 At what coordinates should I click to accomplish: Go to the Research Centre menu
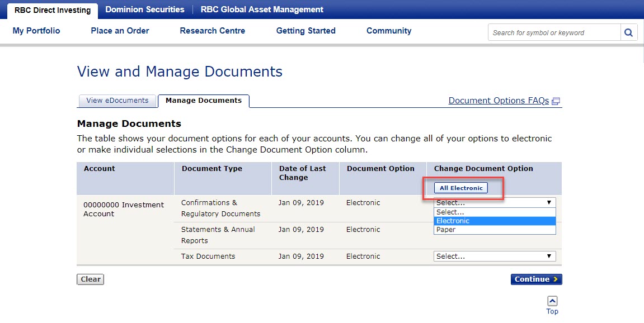[x=213, y=31]
